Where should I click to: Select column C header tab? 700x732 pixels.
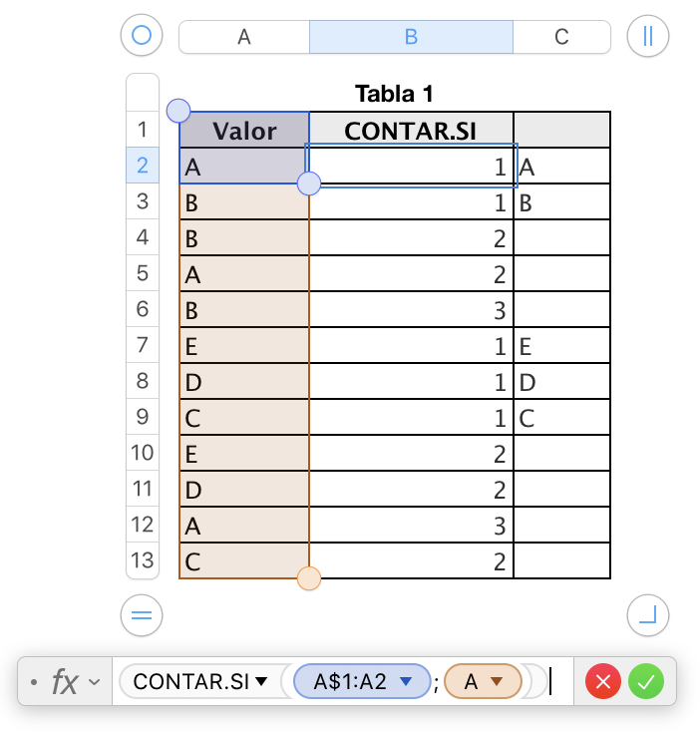(561, 37)
